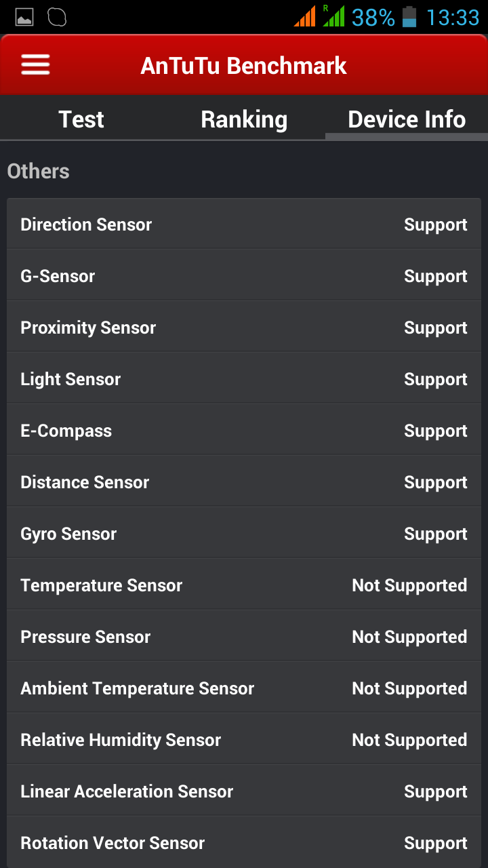Viewport: 488px width, 868px height.
Task: Tap the Gyro Sensor entry
Action: pyautogui.click(x=244, y=534)
